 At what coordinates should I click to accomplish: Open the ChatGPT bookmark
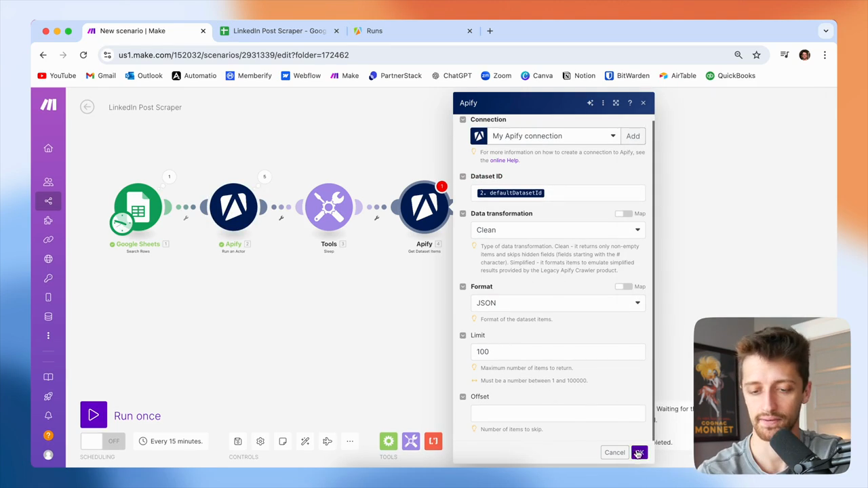tap(452, 76)
